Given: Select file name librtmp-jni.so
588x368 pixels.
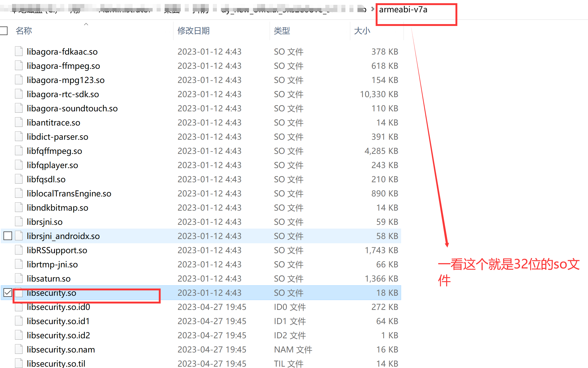Looking at the screenshot, I should [52, 264].
